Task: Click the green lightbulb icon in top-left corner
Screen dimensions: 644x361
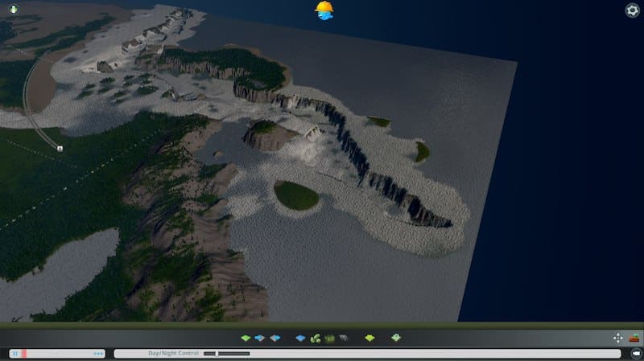Action: pyautogui.click(x=14, y=10)
